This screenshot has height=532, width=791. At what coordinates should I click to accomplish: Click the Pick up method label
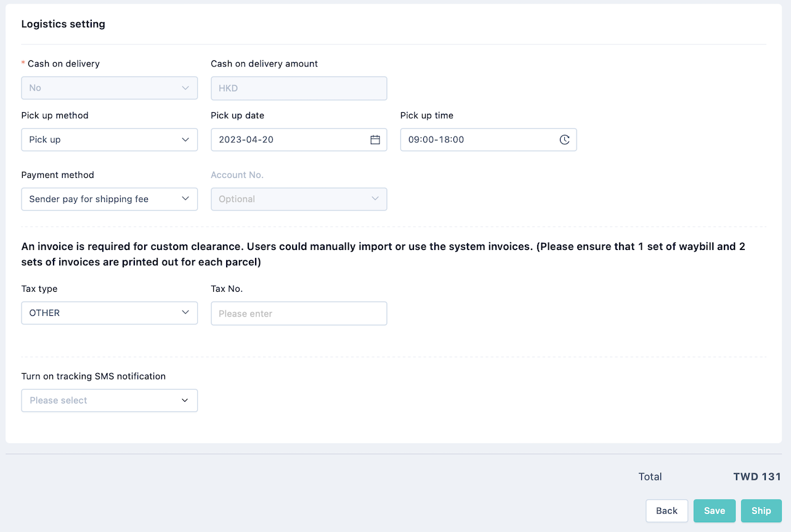55,115
